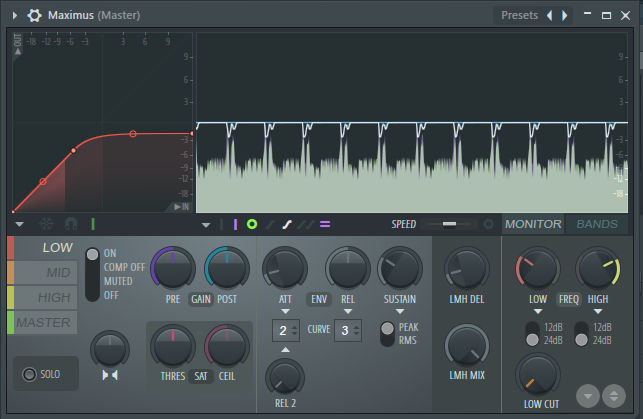Image resolution: width=643 pixels, height=419 pixels.
Task: Click the HIGH frequency knob
Action: coord(598,269)
